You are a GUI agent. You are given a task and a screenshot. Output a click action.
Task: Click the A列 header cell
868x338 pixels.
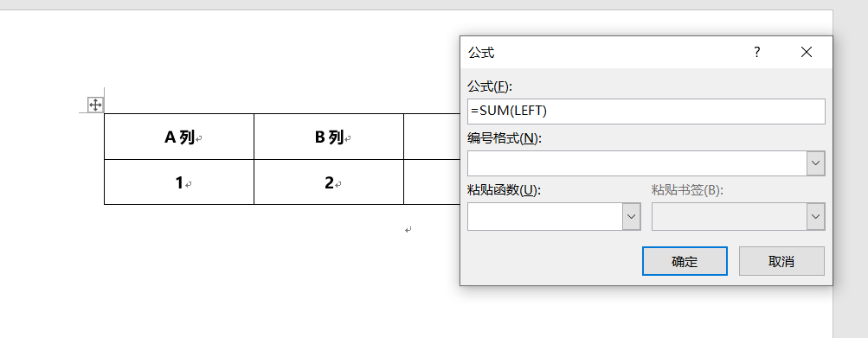[179, 137]
